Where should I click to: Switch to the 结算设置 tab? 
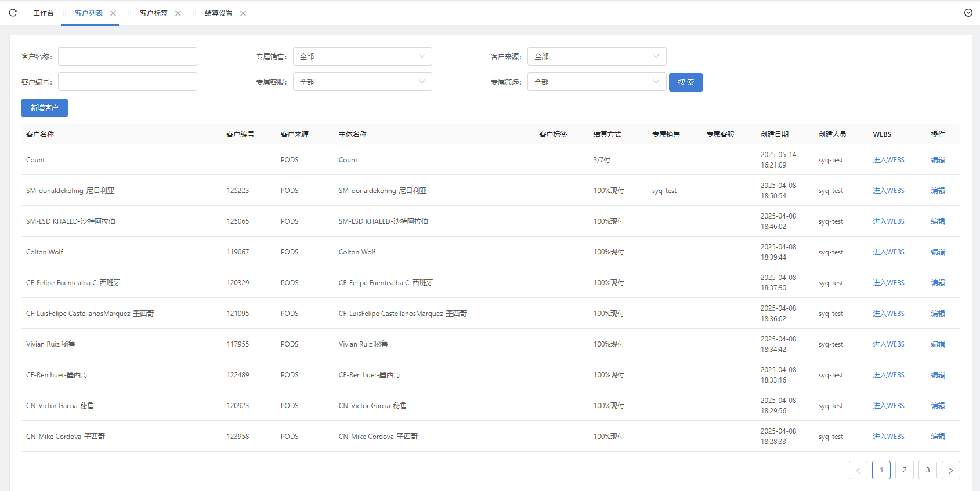[219, 13]
